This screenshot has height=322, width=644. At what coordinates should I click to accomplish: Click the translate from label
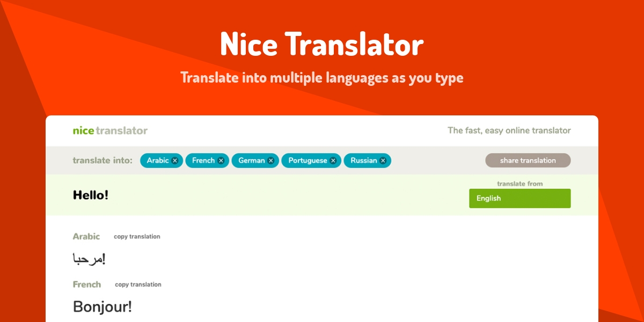(520, 184)
